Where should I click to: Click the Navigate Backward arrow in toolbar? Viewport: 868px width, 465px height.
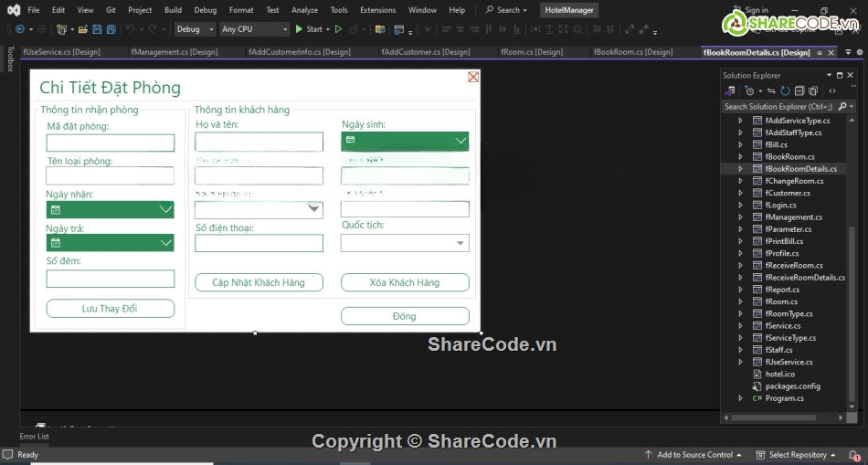point(20,29)
